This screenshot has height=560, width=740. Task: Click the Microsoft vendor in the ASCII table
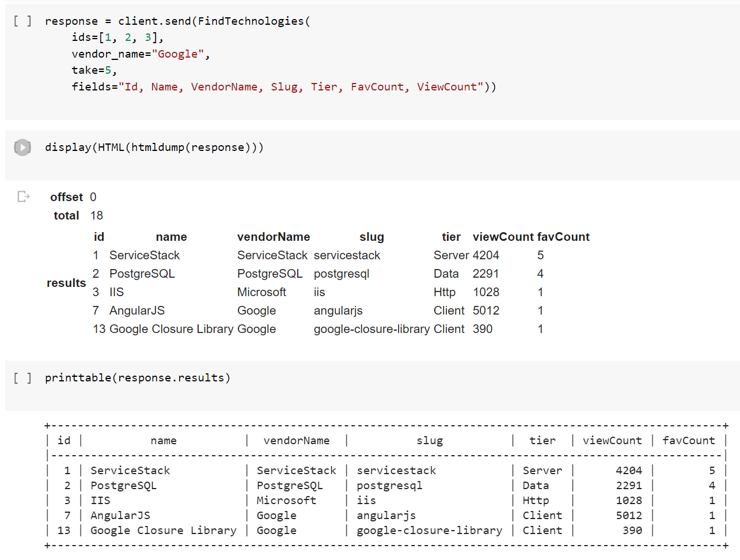[286, 501]
